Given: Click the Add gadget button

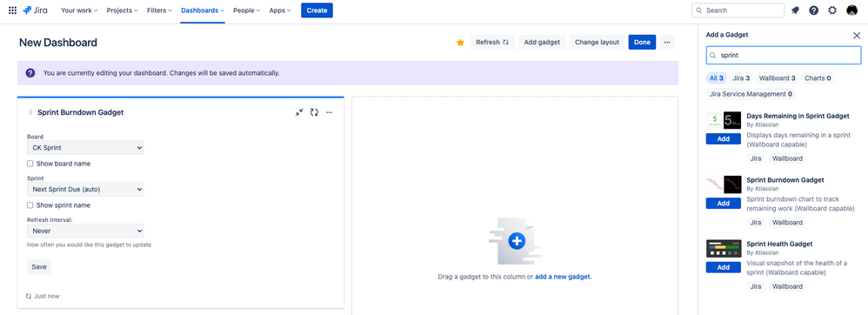Looking at the screenshot, I should (542, 42).
